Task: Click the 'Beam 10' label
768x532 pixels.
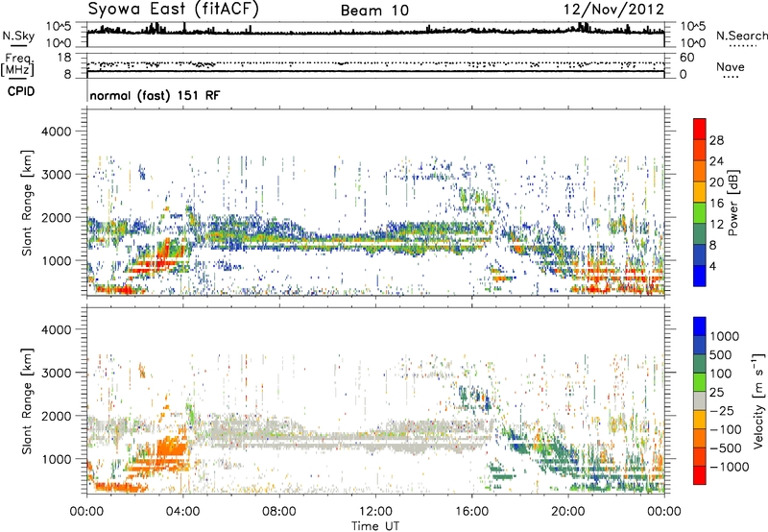Action: pyautogui.click(x=374, y=11)
